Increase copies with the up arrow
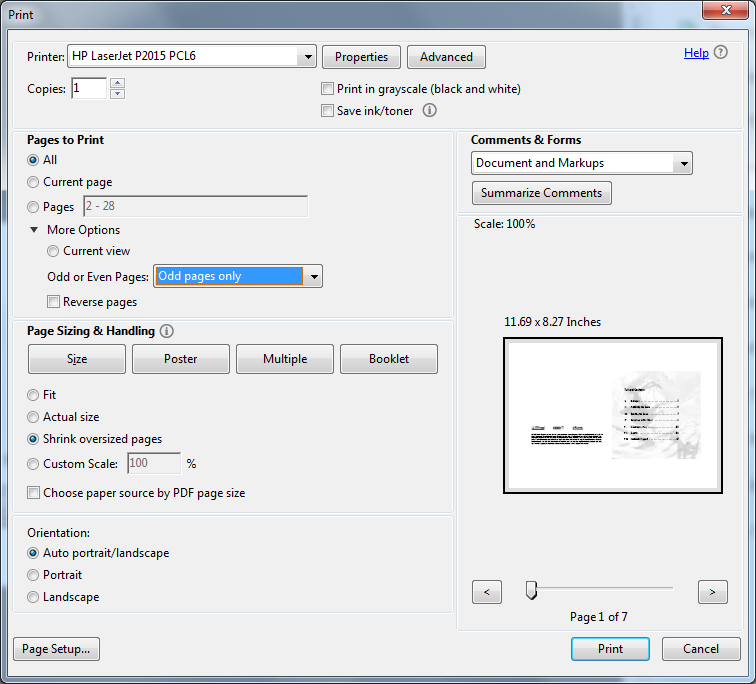The width and height of the screenshot is (756, 684). (x=117, y=82)
